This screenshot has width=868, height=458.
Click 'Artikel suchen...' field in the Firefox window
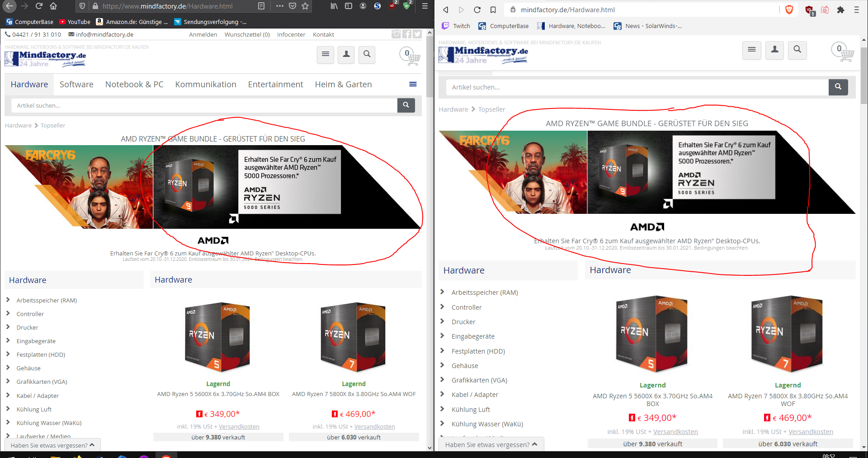coord(204,105)
